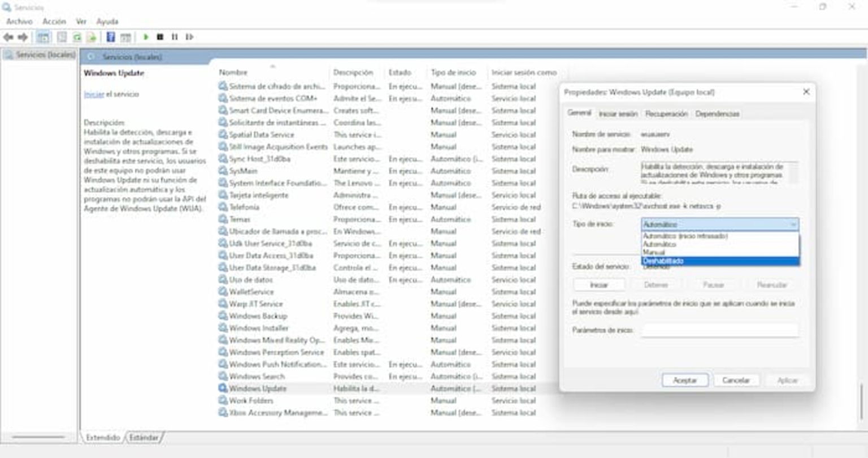Image resolution: width=868 pixels, height=458 pixels.
Task: Click the Aceptar button
Action: pos(685,381)
